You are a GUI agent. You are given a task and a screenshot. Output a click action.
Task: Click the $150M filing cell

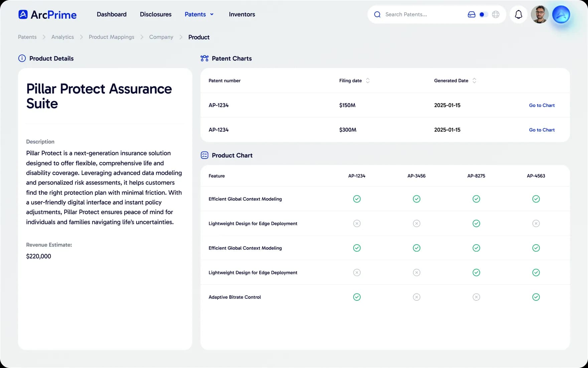tap(347, 105)
